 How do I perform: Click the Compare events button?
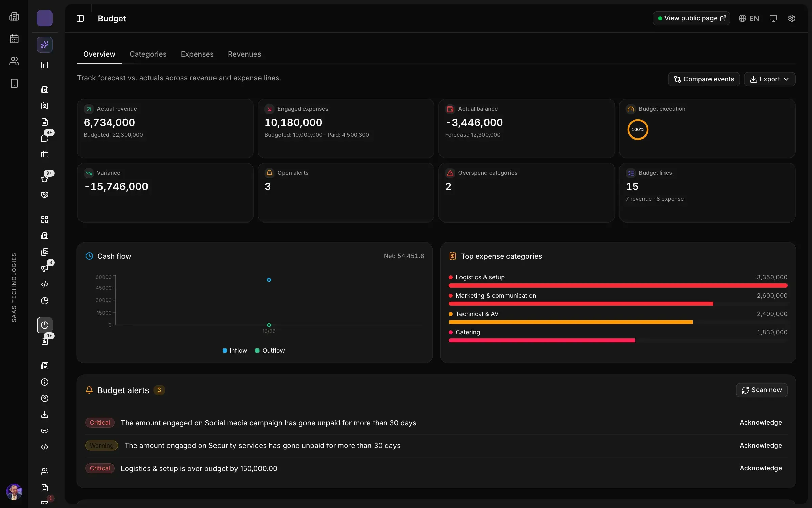[x=704, y=79]
